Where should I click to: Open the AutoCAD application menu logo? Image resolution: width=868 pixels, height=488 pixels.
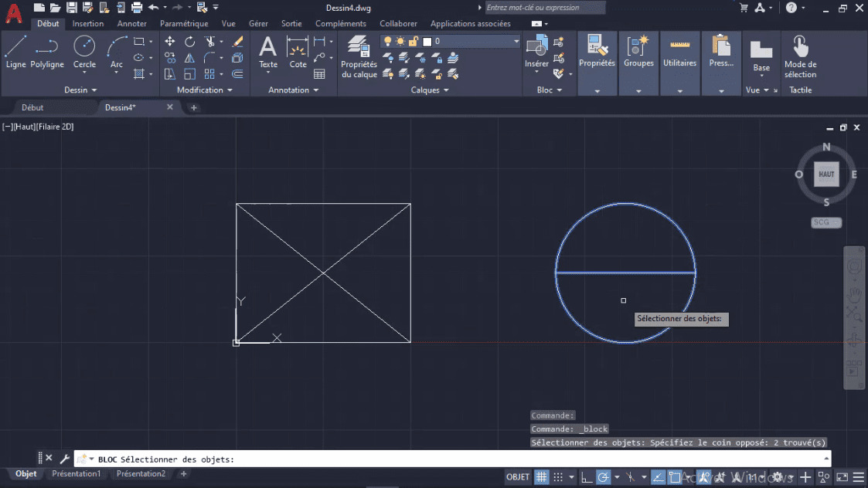coord(14,13)
